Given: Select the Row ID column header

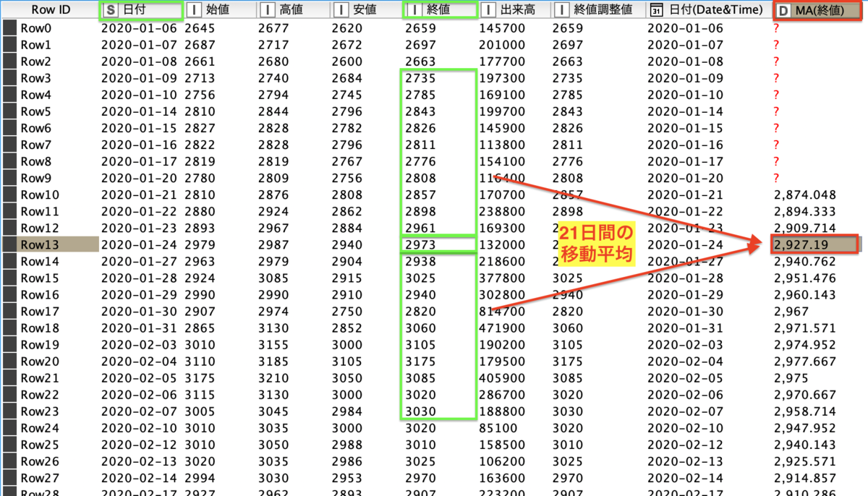Looking at the screenshot, I should (x=51, y=10).
